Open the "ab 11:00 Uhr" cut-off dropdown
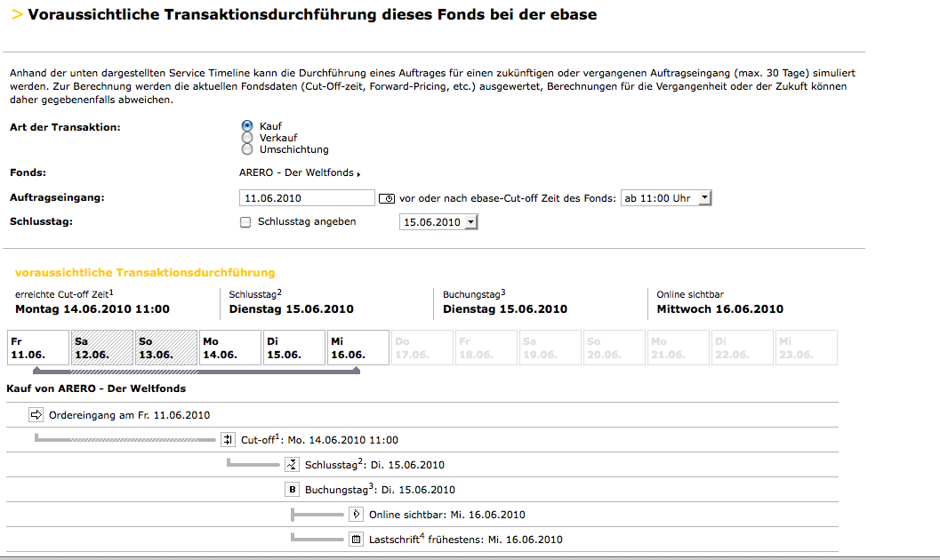This screenshot has height=560, width=940. pyautogui.click(x=666, y=198)
